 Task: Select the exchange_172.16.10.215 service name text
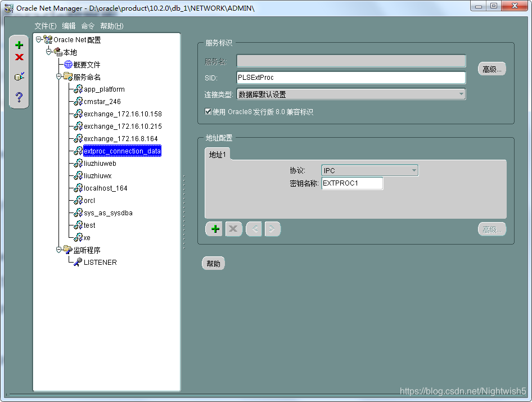point(123,126)
